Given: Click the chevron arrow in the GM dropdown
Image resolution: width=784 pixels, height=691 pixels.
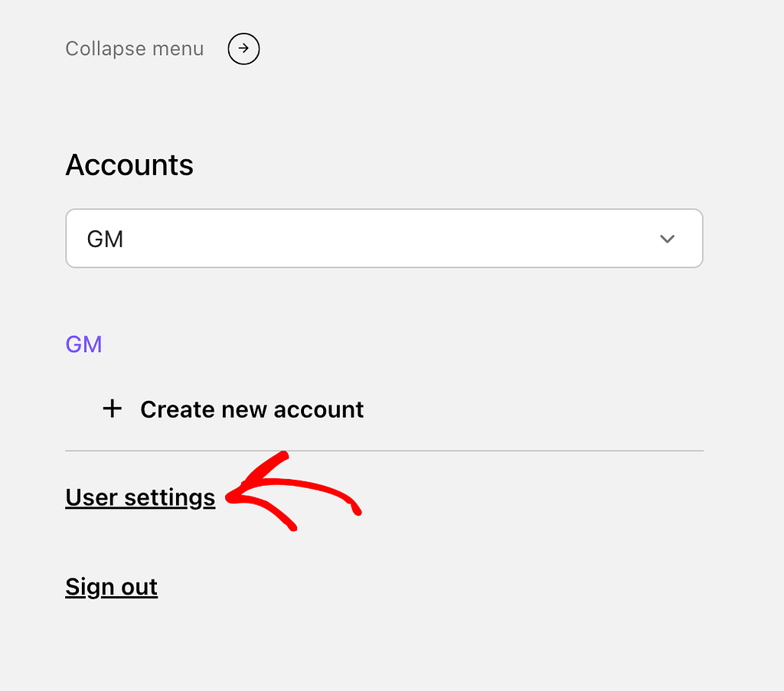Looking at the screenshot, I should tap(667, 239).
